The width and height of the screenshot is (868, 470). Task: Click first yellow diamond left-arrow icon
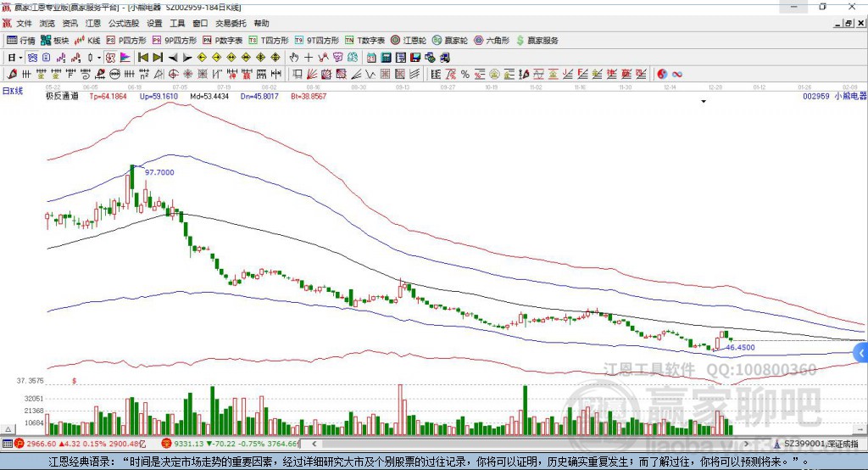pos(202,58)
